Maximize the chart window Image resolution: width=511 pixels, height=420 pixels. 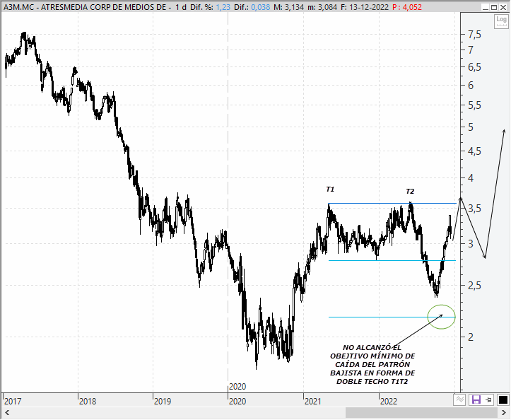coord(494,7)
